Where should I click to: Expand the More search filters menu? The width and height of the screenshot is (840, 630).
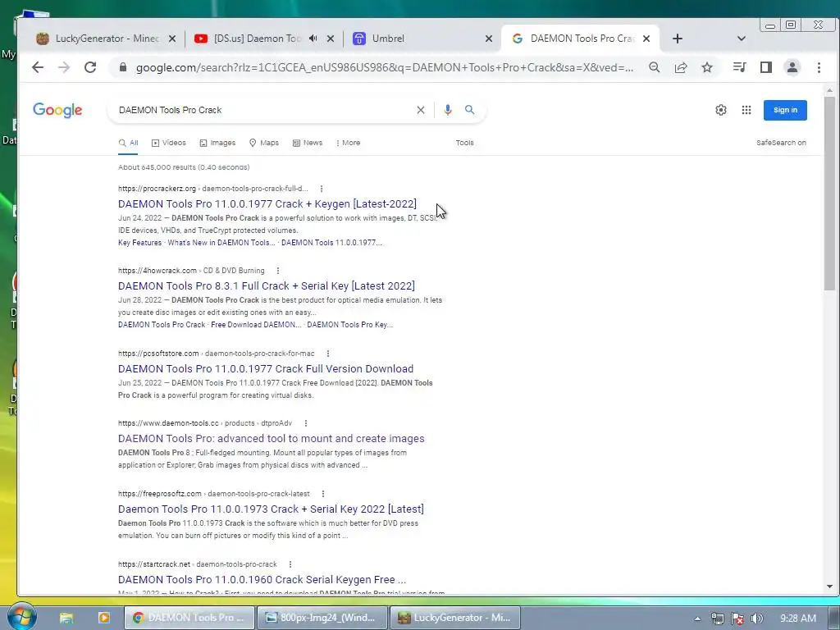[348, 143]
